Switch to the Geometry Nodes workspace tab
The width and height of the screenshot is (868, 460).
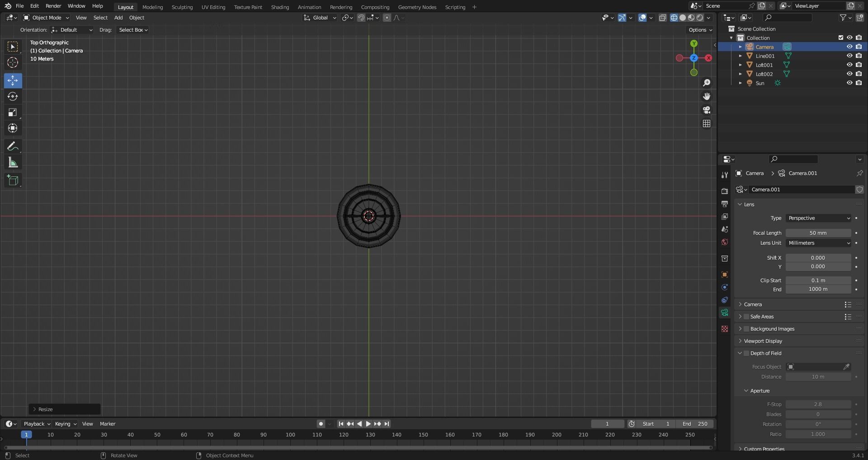(417, 7)
